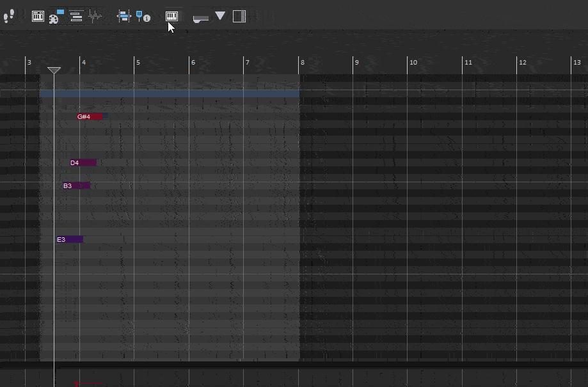The width and height of the screenshot is (588, 387).
Task: Toggle the blue marker info icon
Action: (x=143, y=16)
